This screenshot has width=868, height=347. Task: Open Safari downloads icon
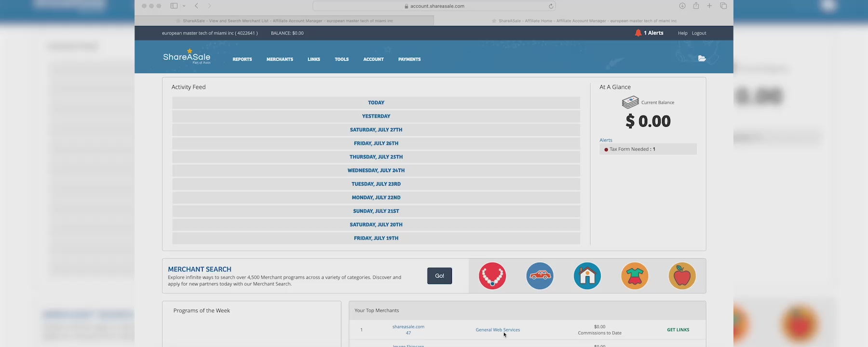(682, 6)
